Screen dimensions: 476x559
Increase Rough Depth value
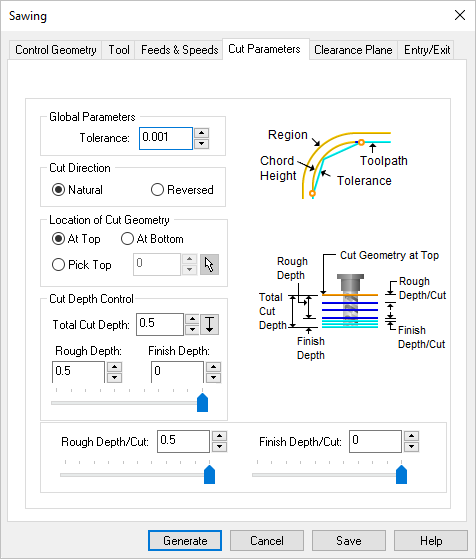[x=114, y=367]
